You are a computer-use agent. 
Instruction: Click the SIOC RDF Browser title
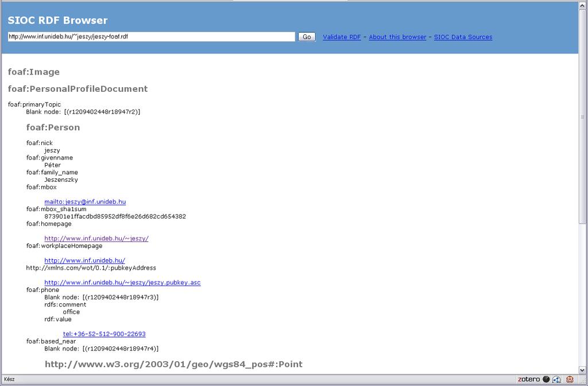click(x=58, y=20)
